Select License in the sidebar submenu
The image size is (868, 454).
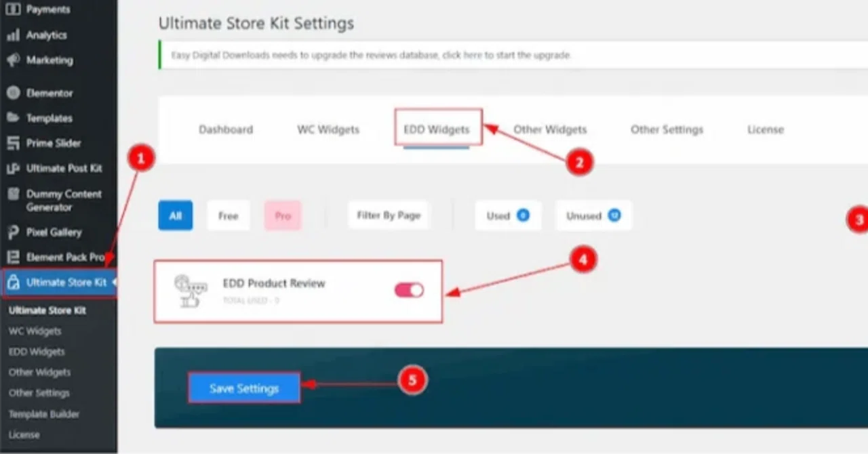tap(24, 434)
